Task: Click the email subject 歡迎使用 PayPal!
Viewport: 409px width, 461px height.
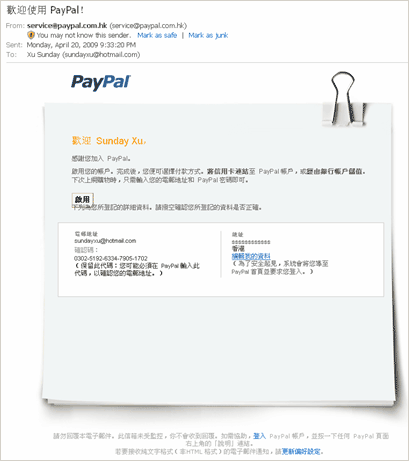Action: click(45, 10)
